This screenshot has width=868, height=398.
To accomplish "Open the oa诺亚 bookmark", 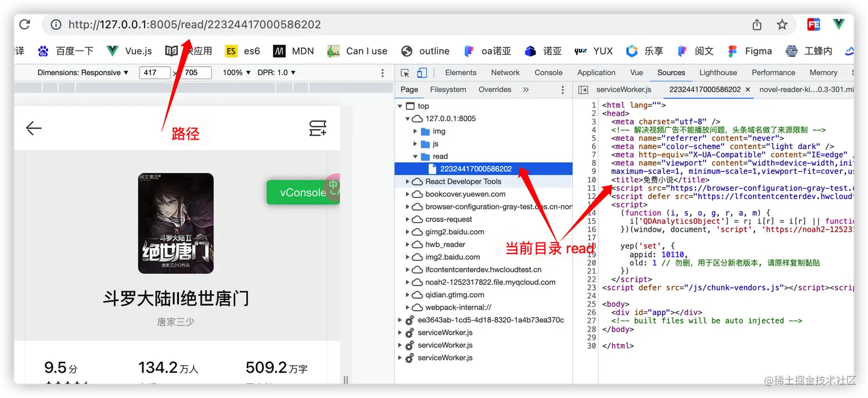I will click(487, 51).
